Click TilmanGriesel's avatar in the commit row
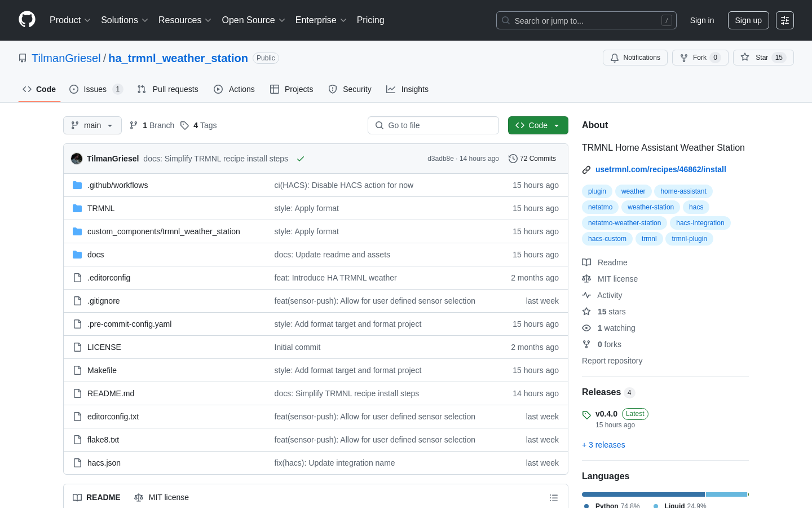 click(x=77, y=159)
